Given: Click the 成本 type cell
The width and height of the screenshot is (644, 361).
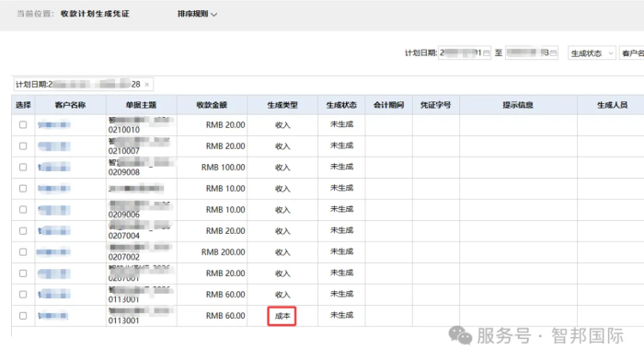Looking at the screenshot, I should tap(282, 316).
